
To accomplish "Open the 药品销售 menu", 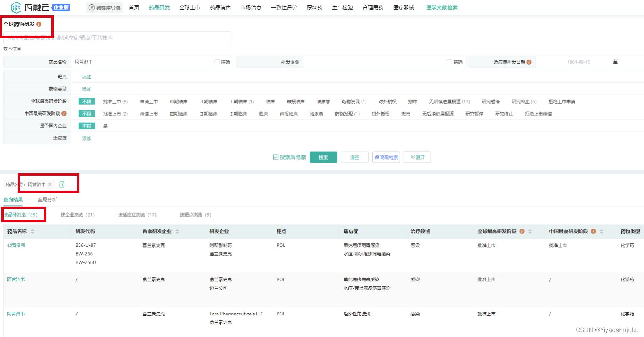I will tap(220, 7).
